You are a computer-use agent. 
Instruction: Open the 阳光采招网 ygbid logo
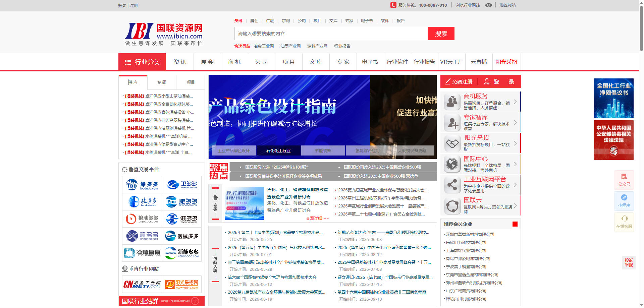(182, 284)
